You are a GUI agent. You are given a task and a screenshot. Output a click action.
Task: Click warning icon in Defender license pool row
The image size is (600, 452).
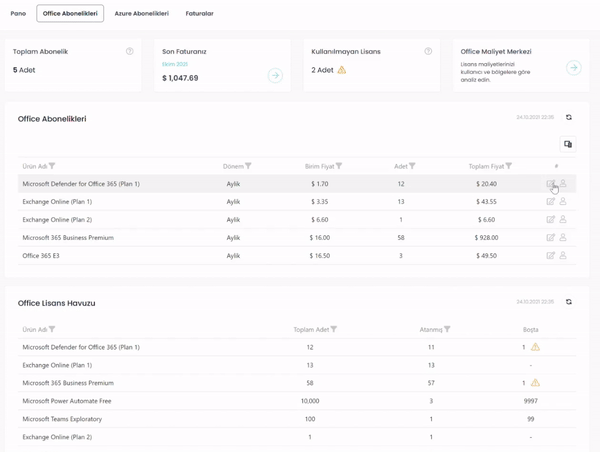point(535,347)
